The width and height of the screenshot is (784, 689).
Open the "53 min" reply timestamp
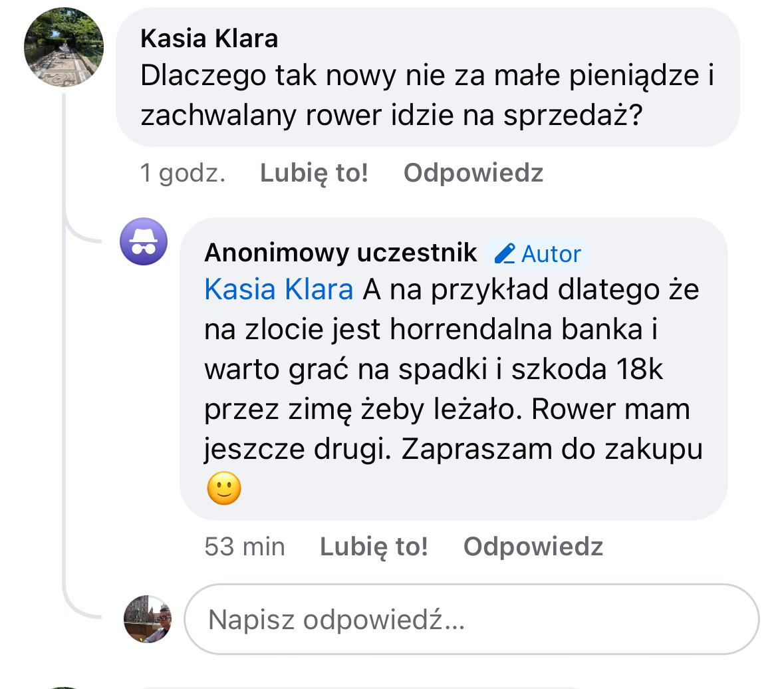point(244,547)
